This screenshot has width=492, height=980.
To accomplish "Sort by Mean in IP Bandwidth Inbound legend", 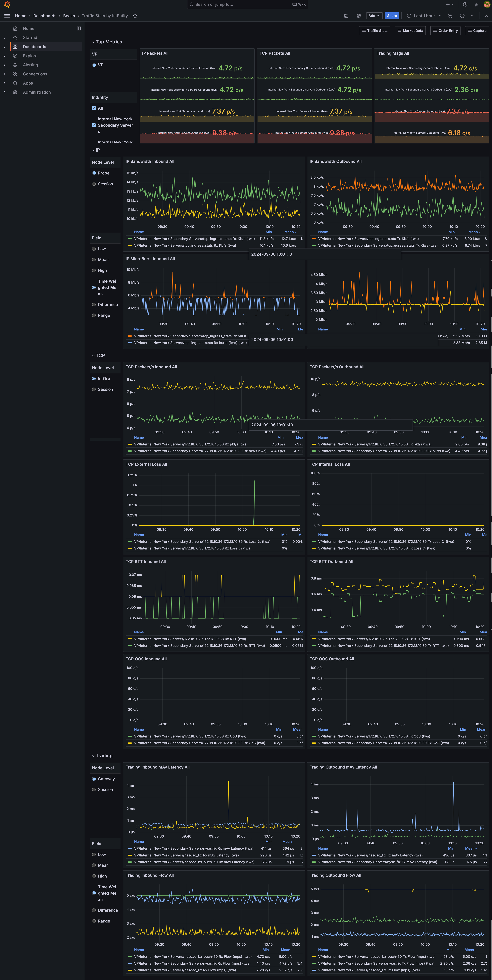I will coord(290,232).
